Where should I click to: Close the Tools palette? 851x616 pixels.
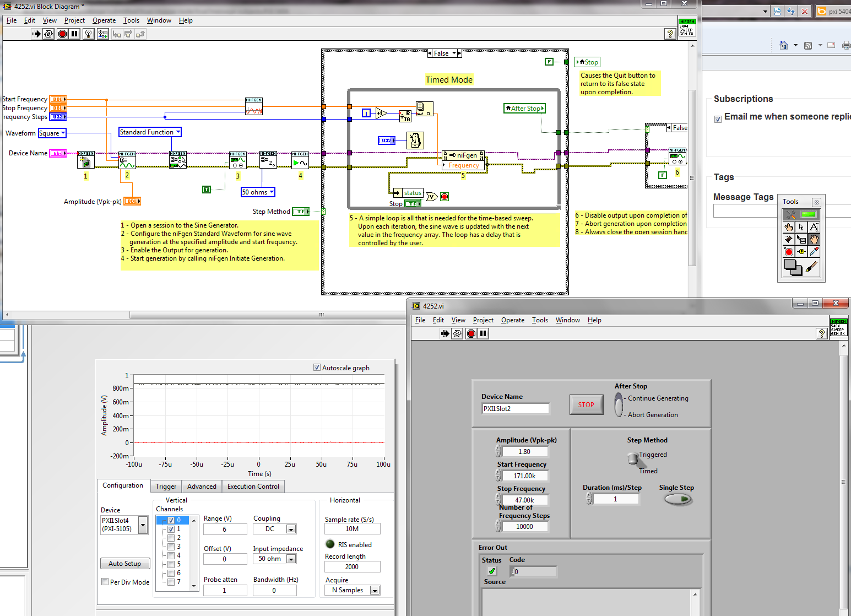point(816,202)
